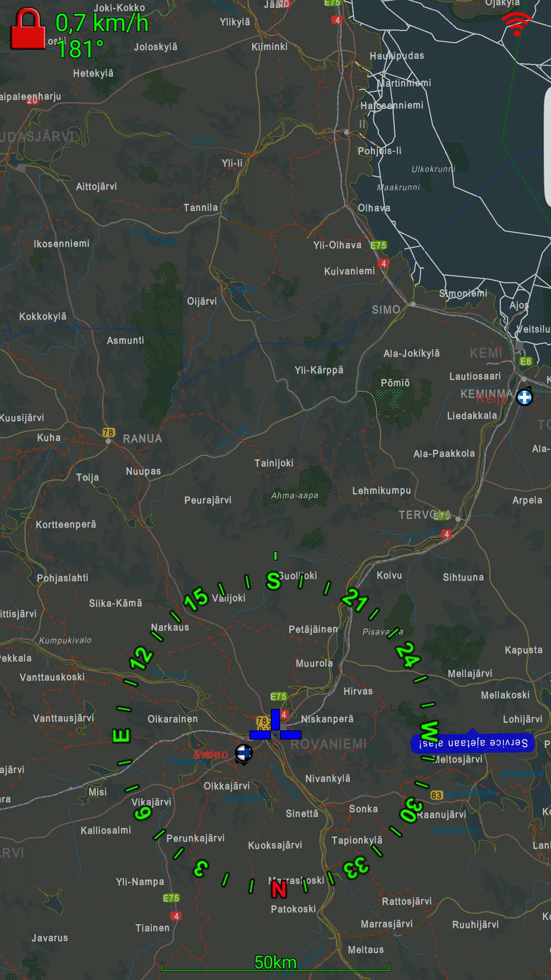Tap the red route 4 shield near Tiainen
551x980 pixels.
[x=176, y=916]
